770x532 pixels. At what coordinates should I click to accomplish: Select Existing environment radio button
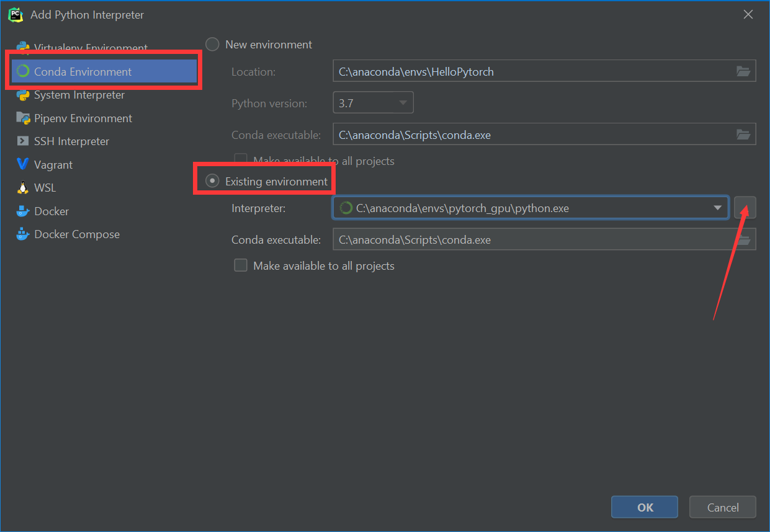pos(212,181)
